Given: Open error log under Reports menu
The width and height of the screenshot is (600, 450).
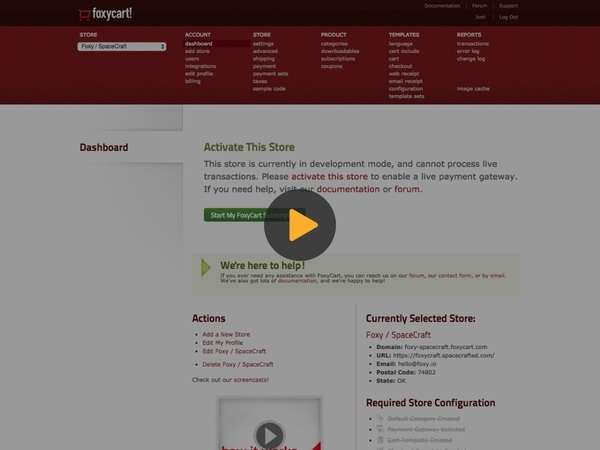Looking at the screenshot, I should click(x=468, y=51).
